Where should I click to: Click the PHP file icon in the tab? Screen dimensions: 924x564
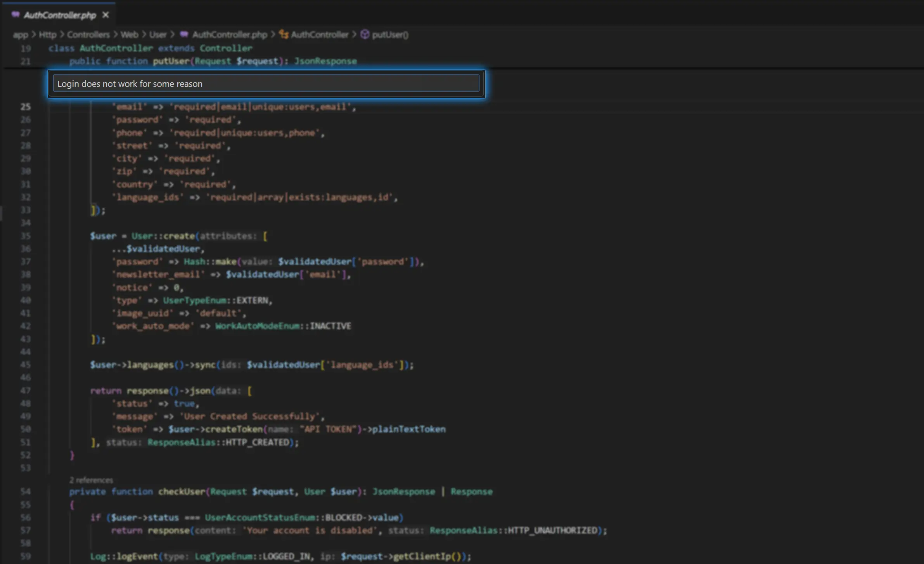(x=16, y=15)
